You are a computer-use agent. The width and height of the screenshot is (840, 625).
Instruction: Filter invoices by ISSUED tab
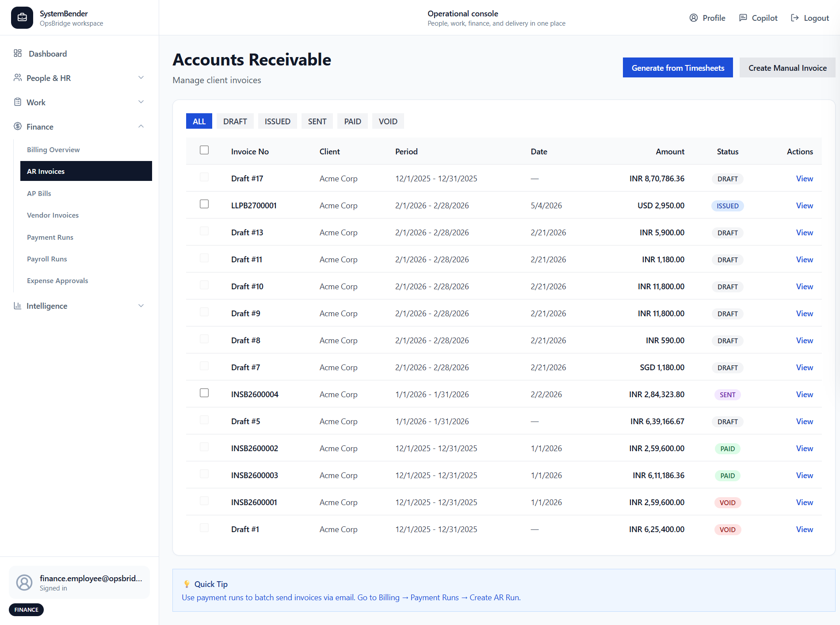coord(278,121)
